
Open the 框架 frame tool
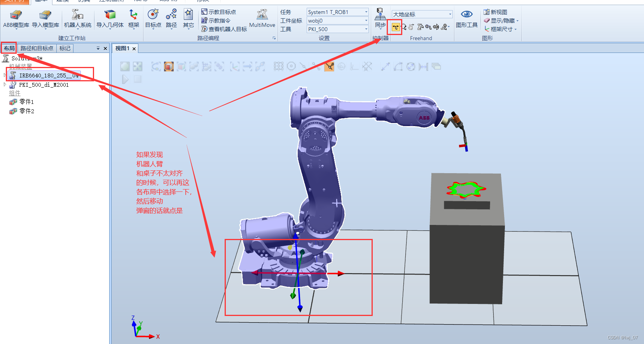coord(134,19)
